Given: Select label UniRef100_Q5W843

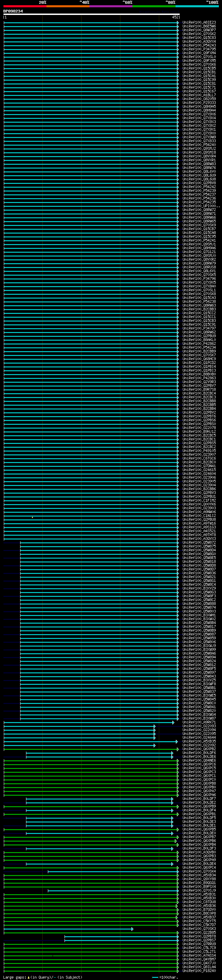Looking at the screenshot, I should 199,677.
